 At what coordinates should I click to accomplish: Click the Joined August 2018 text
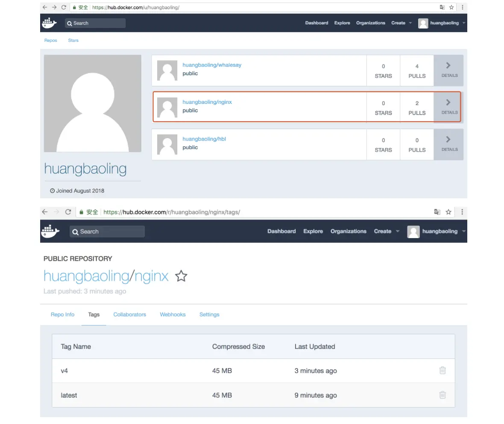(x=77, y=191)
